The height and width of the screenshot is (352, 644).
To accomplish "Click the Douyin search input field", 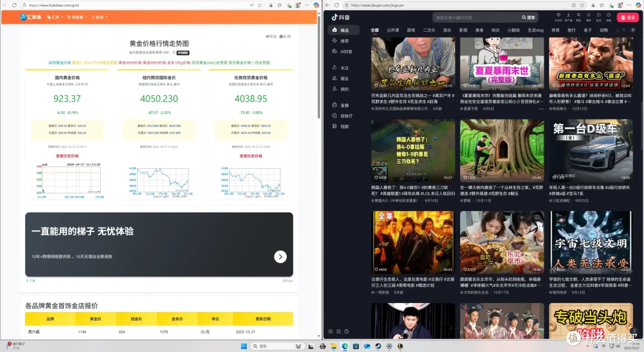I will 475,17.
